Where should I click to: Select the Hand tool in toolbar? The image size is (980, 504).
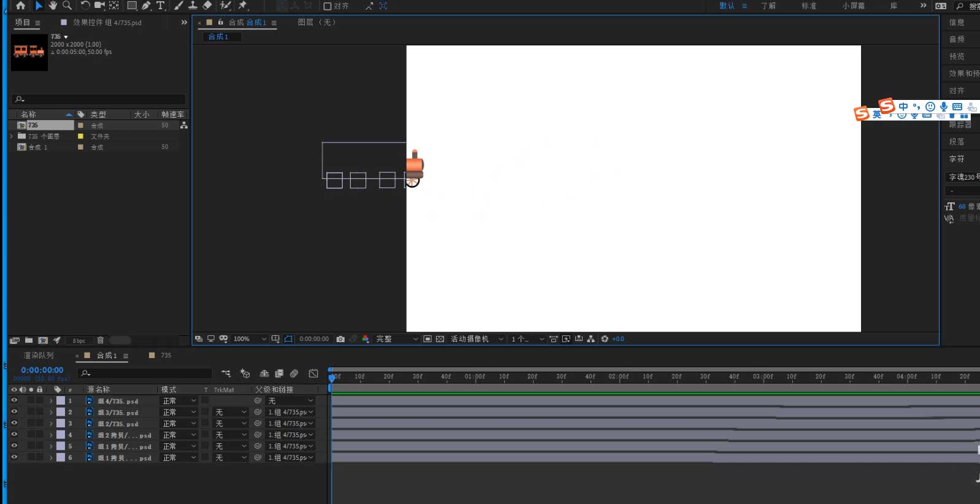click(53, 6)
